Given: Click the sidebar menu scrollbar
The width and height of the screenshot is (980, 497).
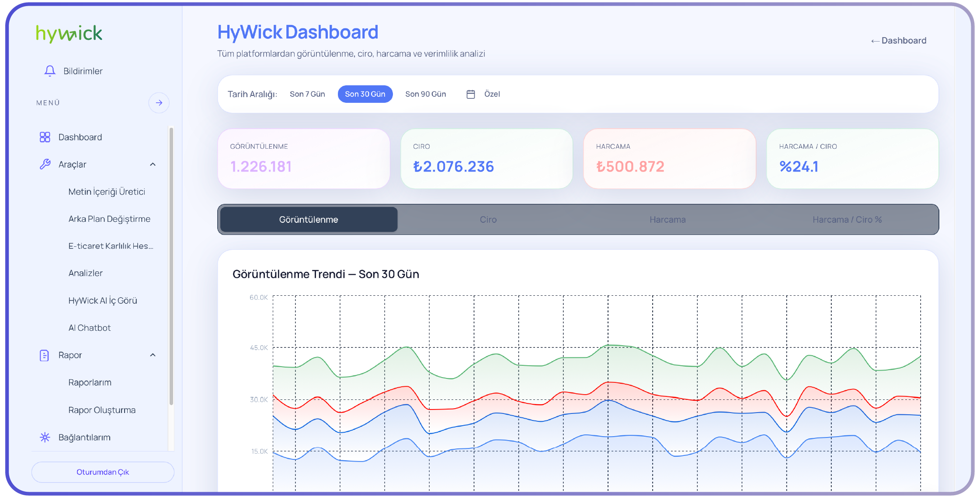Looking at the screenshot, I should (x=171, y=267).
